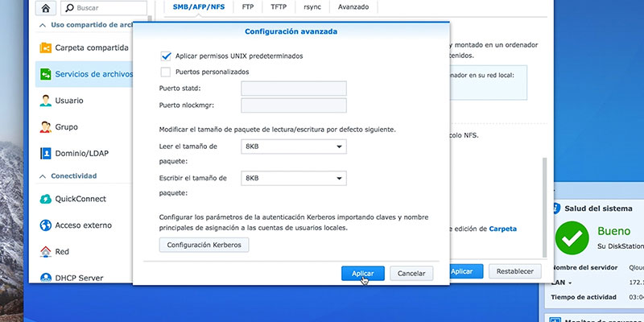Click the Puerto statd input field

coord(294,89)
